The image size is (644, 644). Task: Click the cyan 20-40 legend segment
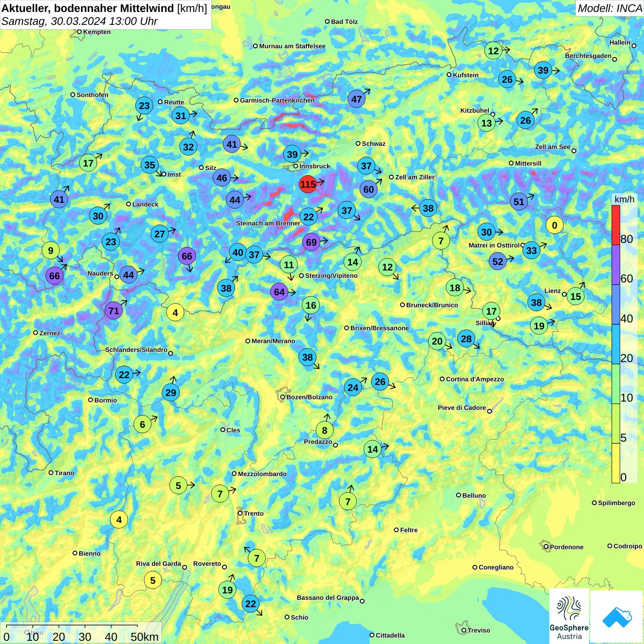point(615,344)
